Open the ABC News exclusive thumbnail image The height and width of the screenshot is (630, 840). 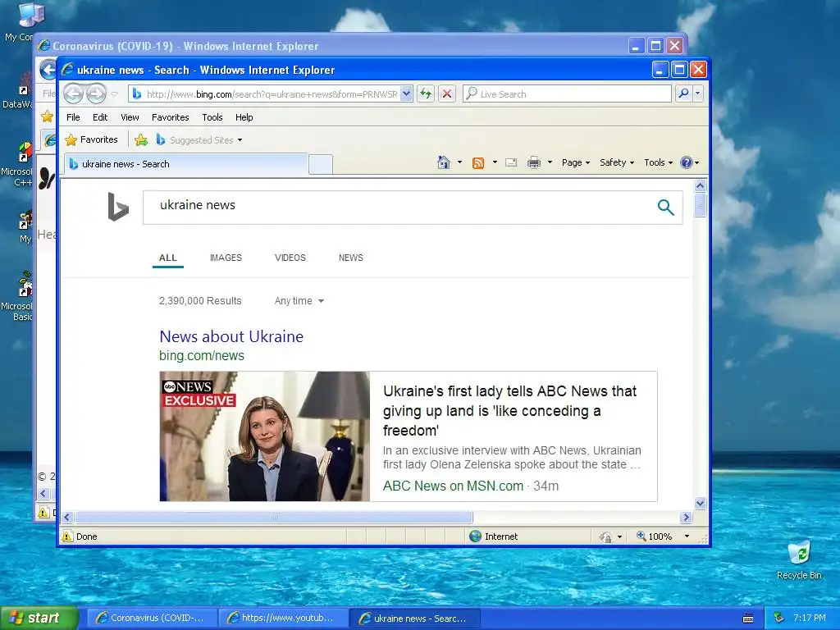265,436
